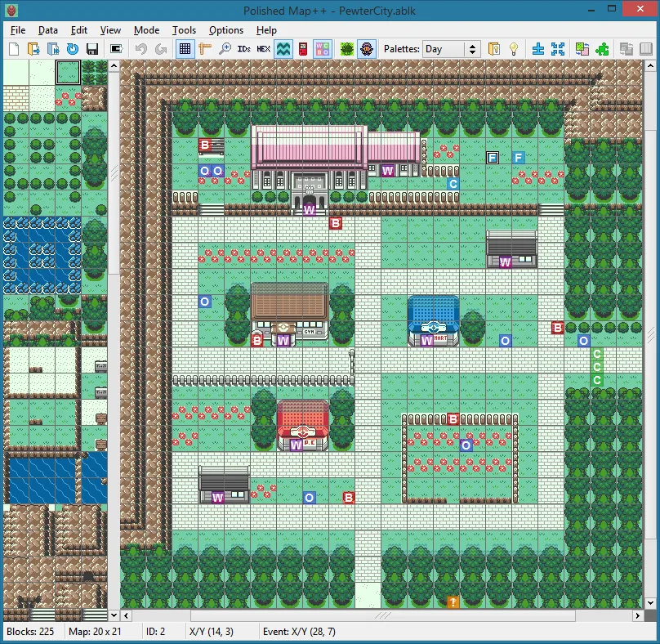Undo the last edit
660x644 pixels.
[141, 49]
